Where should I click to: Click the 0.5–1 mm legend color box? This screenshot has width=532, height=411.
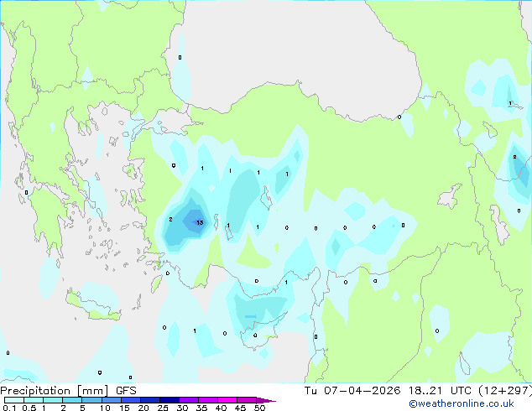[34, 400]
